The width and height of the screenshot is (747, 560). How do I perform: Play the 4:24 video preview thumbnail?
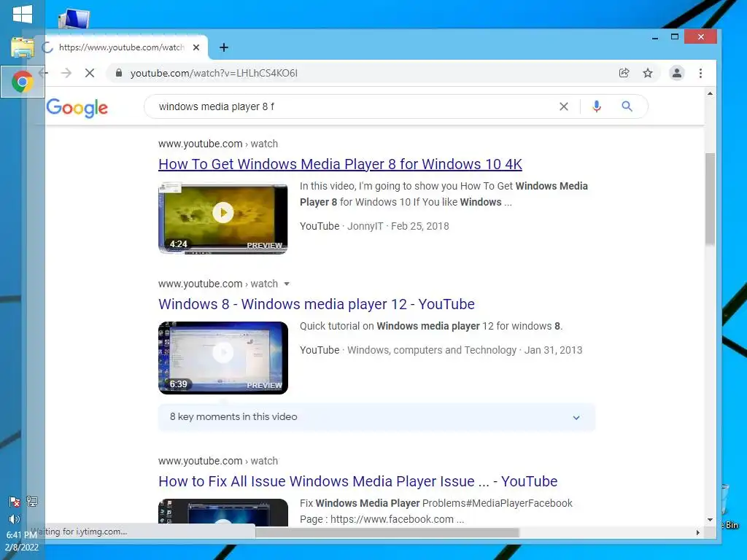pos(223,218)
